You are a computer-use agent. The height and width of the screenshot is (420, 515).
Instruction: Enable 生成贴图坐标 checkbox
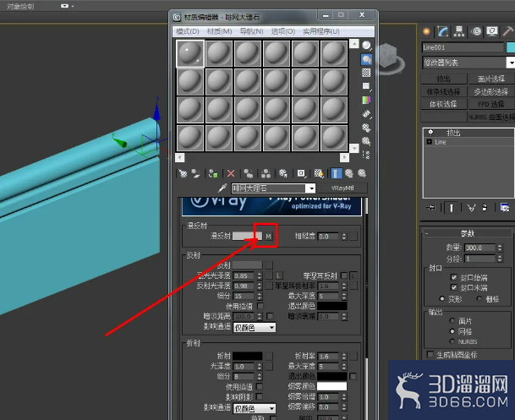430,354
